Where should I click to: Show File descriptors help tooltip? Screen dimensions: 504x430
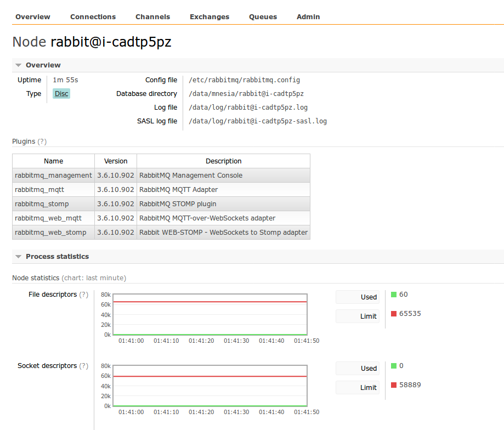(83, 295)
